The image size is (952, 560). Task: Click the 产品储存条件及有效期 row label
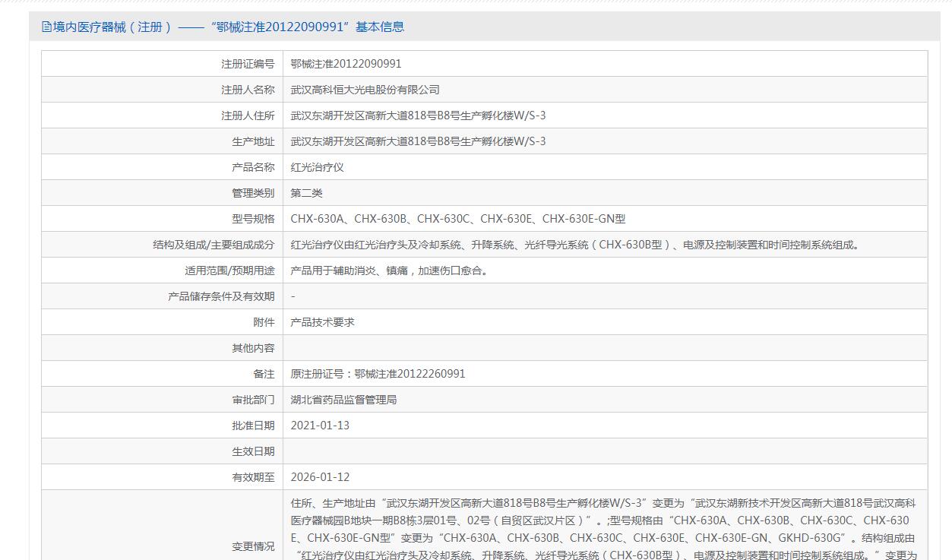221,296
